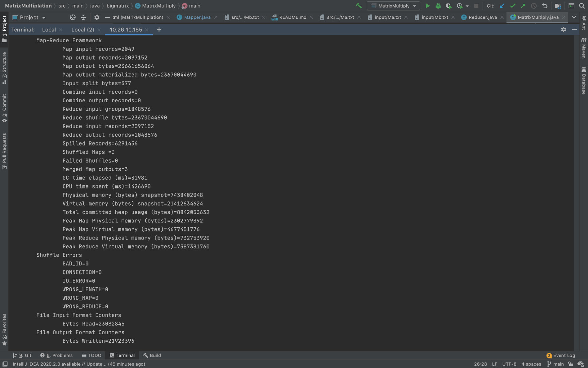Show Git history clock icon
Screen dimensions: 588x368
[534, 6]
